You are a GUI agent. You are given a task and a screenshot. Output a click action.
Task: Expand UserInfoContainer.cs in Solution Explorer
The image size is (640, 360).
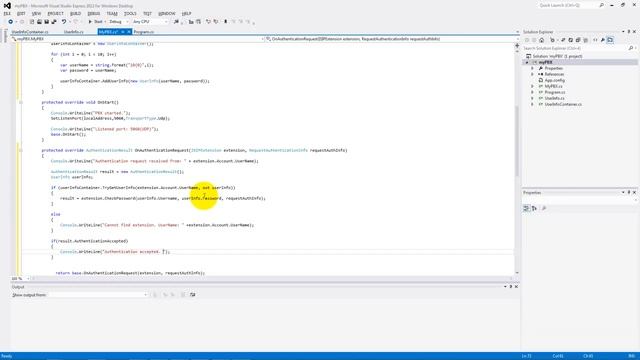pyautogui.click(x=532, y=104)
